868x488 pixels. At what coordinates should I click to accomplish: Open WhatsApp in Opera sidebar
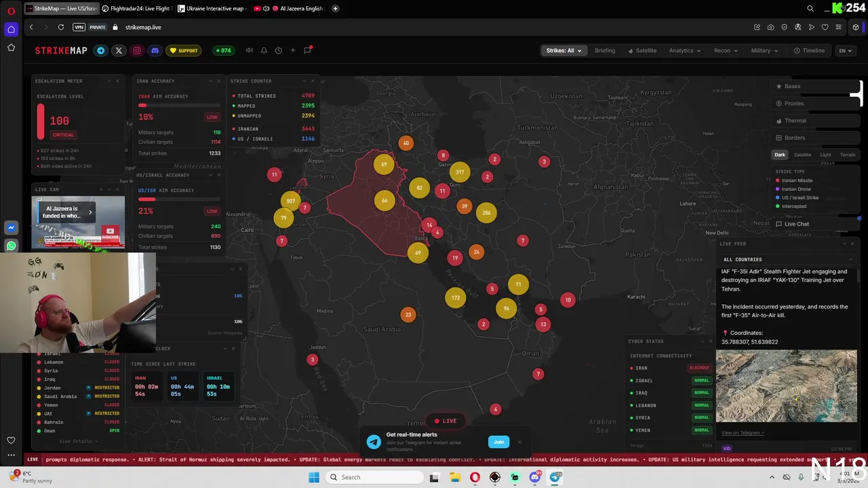click(x=11, y=246)
